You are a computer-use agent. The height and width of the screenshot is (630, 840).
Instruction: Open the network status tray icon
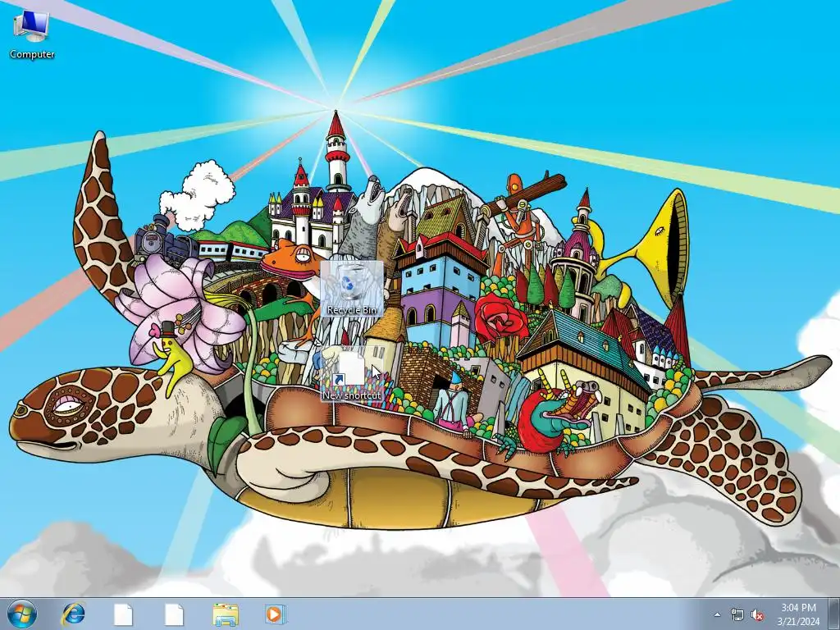[x=737, y=615]
